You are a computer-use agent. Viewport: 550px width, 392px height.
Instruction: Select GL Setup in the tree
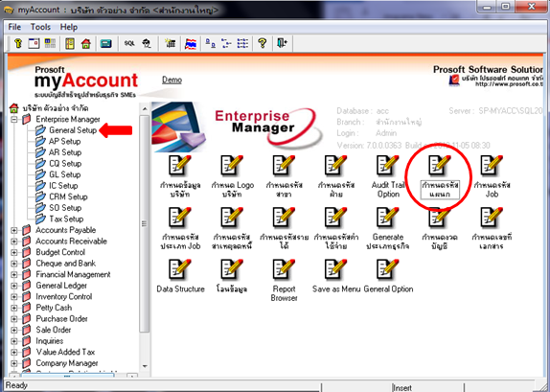click(x=65, y=174)
